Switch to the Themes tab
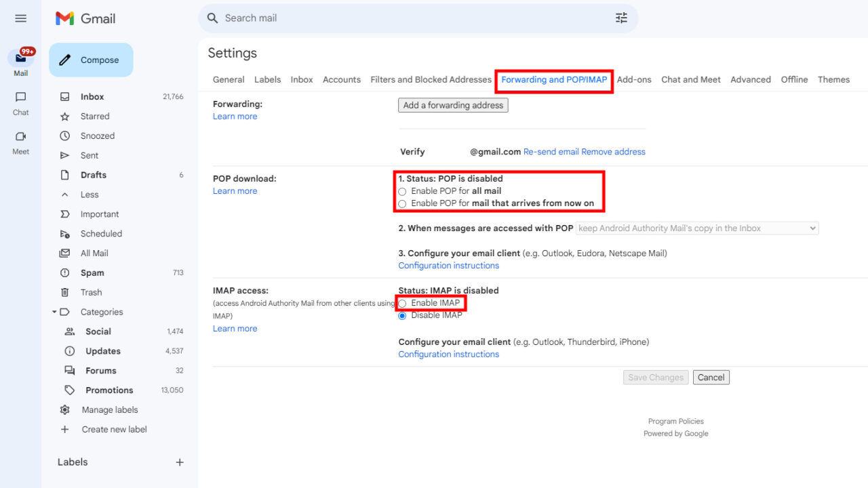The width and height of the screenshot is (868, 488). 833,79
